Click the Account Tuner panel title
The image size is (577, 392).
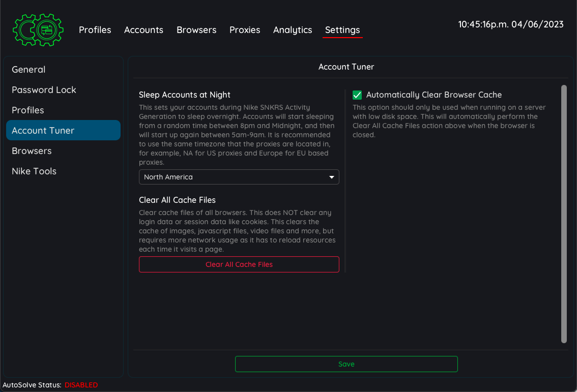click(346, 67)
